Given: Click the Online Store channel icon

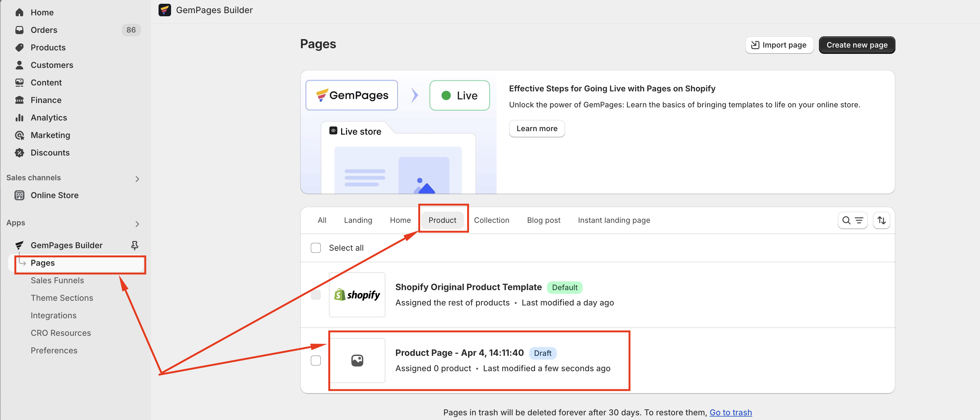Looking at the screenshot, I should tap(19, 195).
